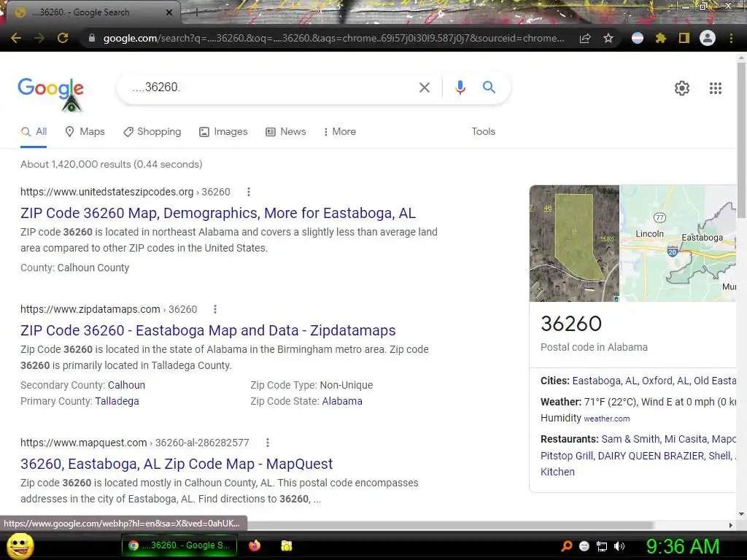Viewport: 747px width, 560px height.
Task: Start voice search with microphone icon
Action: [x=460, y=87]
